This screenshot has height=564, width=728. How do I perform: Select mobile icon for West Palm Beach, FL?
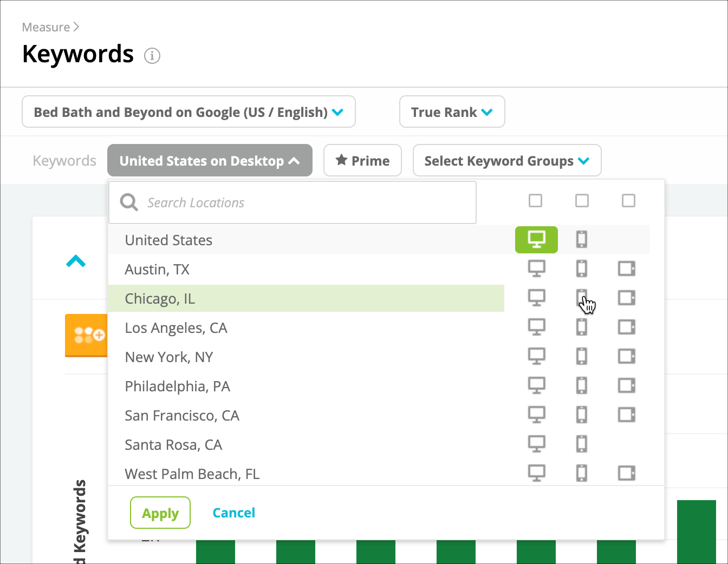[x=582, y=474]
